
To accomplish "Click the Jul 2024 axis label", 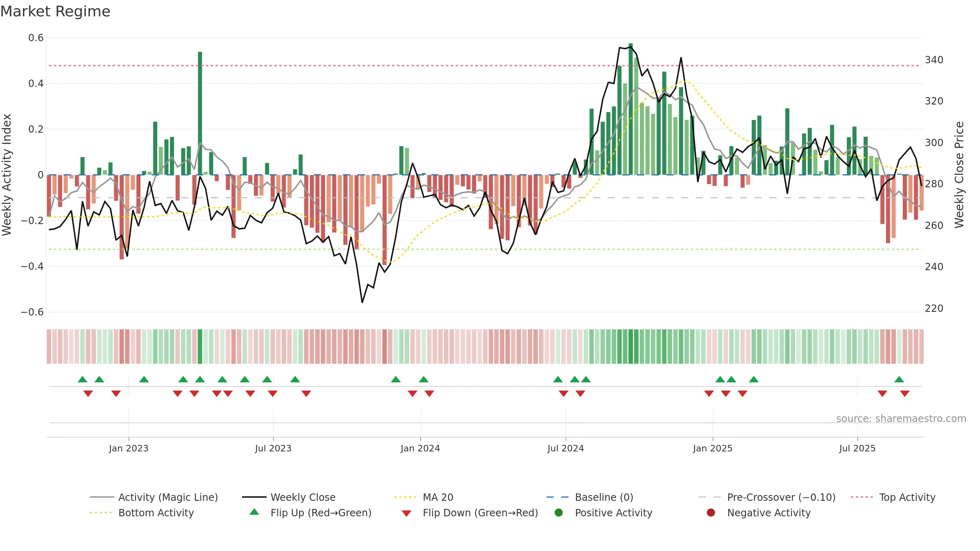I will coord(566,448).
